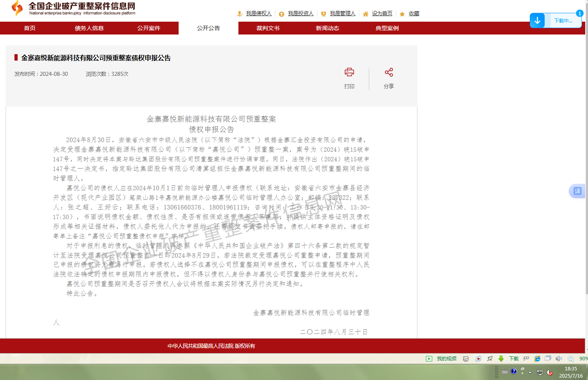Click the announcement title heading text
The height and width of the screenshot is (380, 588).
[x=96, y=58]
